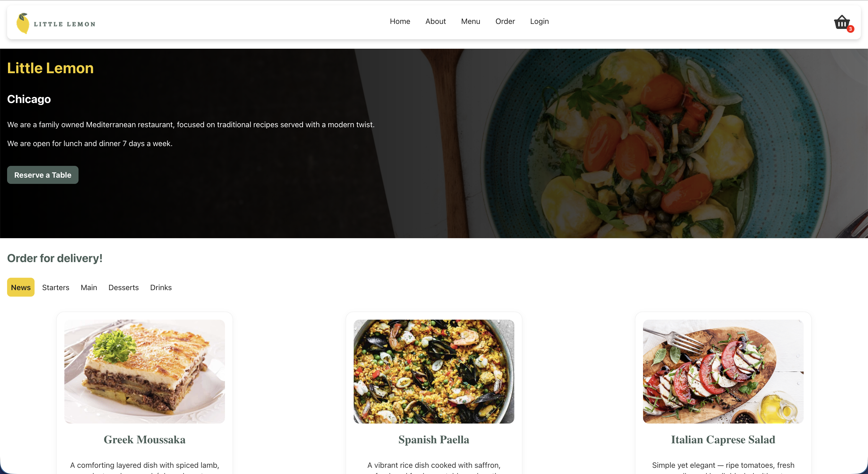
Task: Click the Little Lemon logo
Action: (56, 23)
